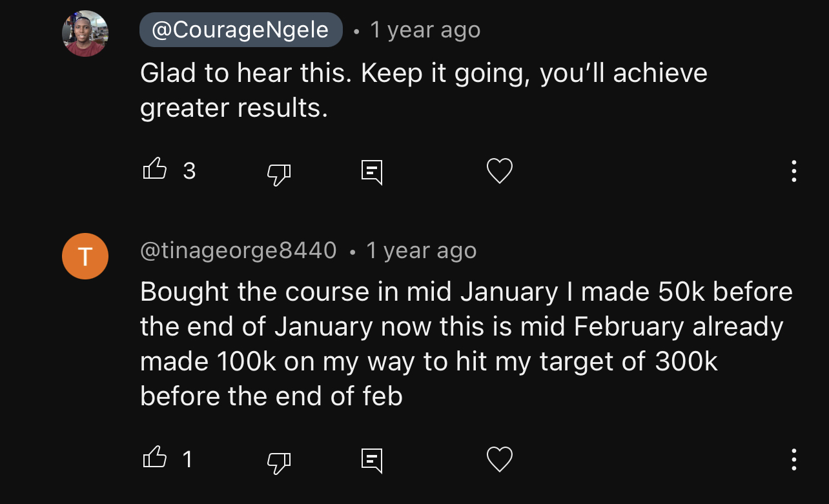Image resolution: width=829 pixels, height=504 pixels.
Task: Heart the @CourageNgele comment
Action: point(499,171)
